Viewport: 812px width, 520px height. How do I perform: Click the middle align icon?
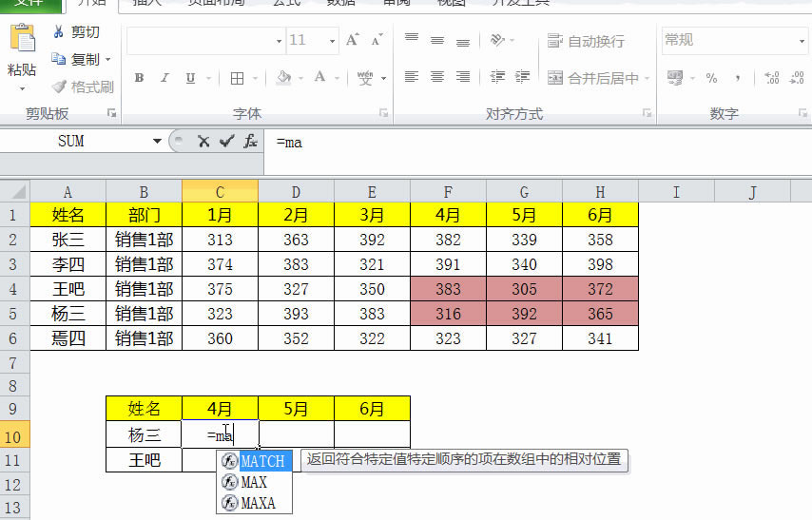coord(437,40)
